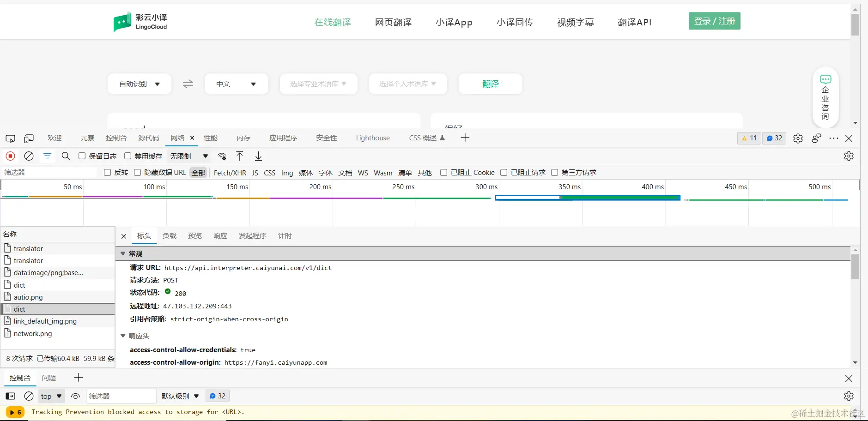The image size is (868, 421).
Task: Clear the network log
Action: coord(29,156)
